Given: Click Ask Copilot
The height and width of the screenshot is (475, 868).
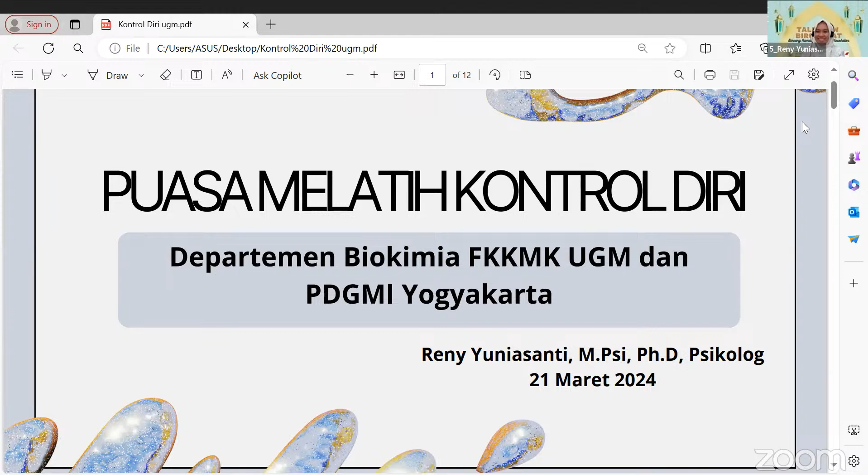Looking at the screenshot, I should click(277, 75).
